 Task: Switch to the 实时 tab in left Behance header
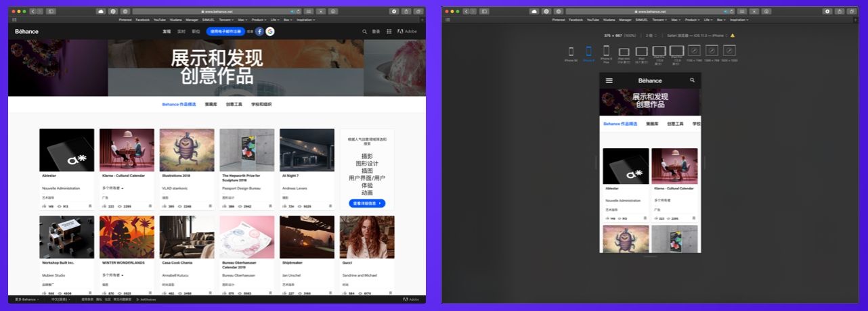tap(181, 31)
